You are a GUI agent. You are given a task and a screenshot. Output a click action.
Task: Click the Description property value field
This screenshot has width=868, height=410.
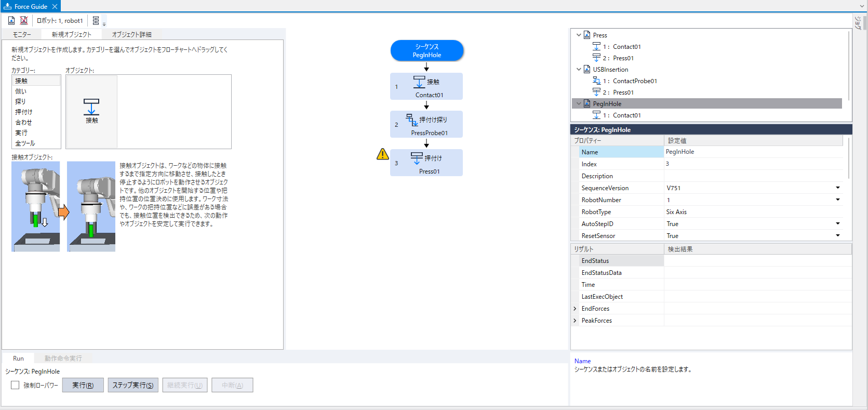pyautogui.click(x=753, y=176)
